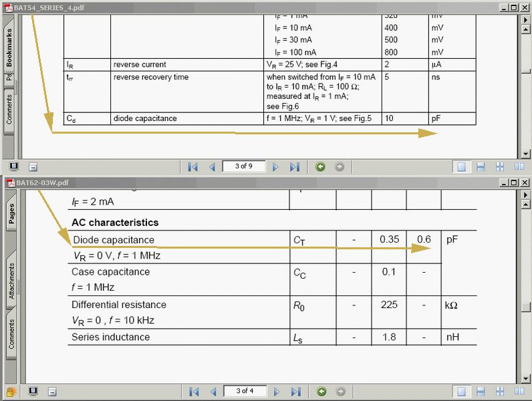This screenshot has height=401, width=532.
Task: Open Bookmarks tab in BAT54 window
Action: coord(9,47)
